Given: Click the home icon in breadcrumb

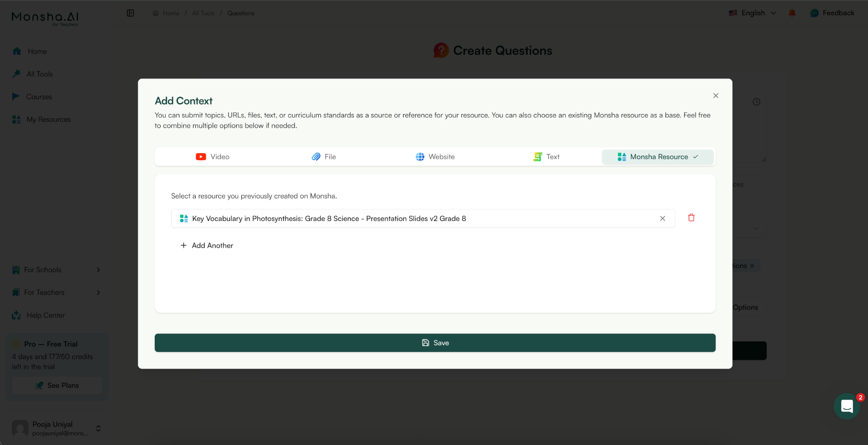Looking at the screenshot, I should point(156,13).
